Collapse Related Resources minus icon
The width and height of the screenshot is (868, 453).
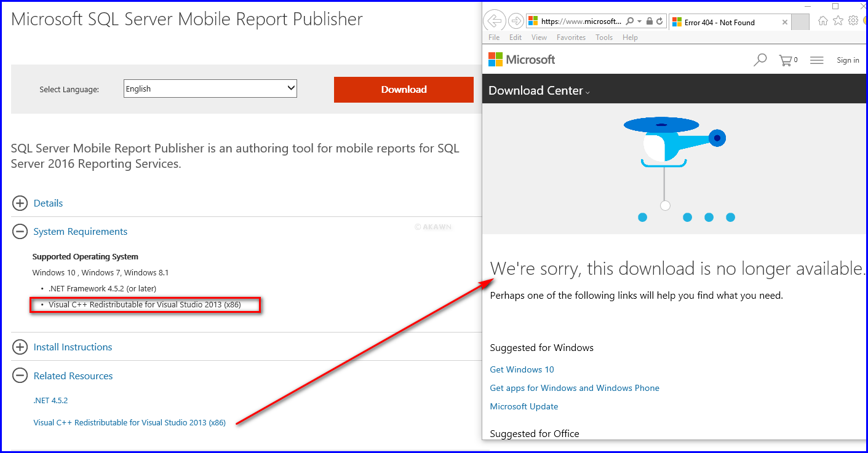(x=20, y=376)
